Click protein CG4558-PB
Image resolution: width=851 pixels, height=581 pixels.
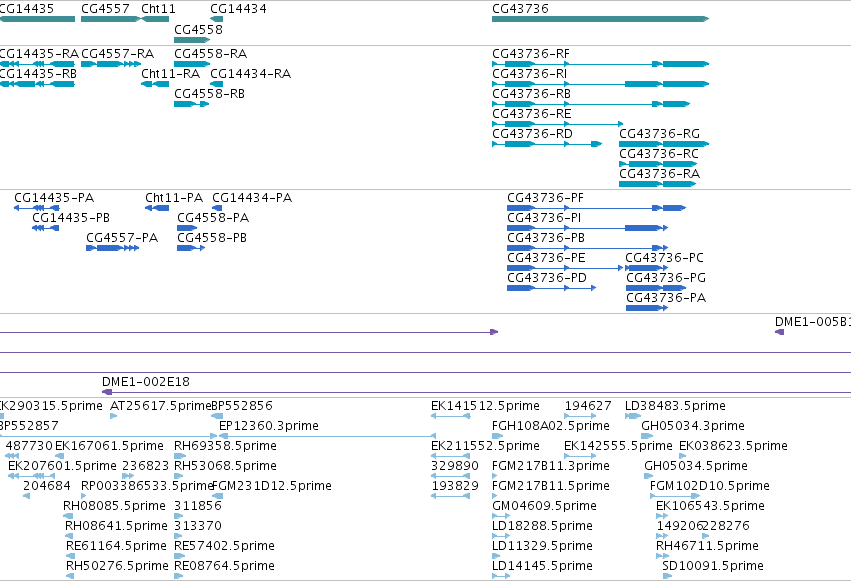coord(191,248)
